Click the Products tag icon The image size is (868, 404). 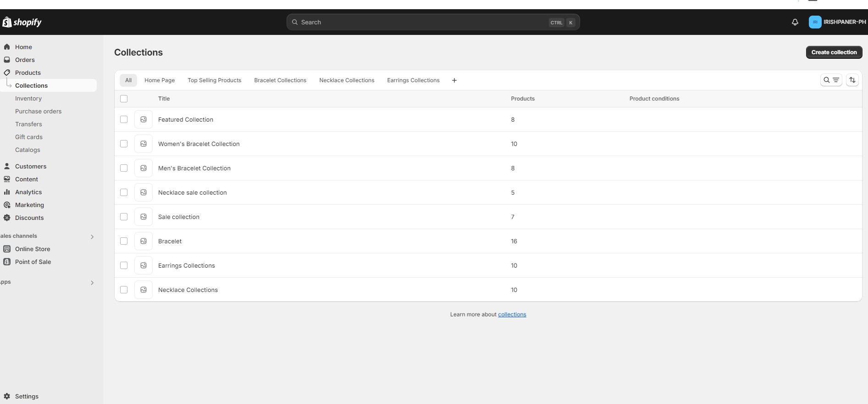pos(7,73)
